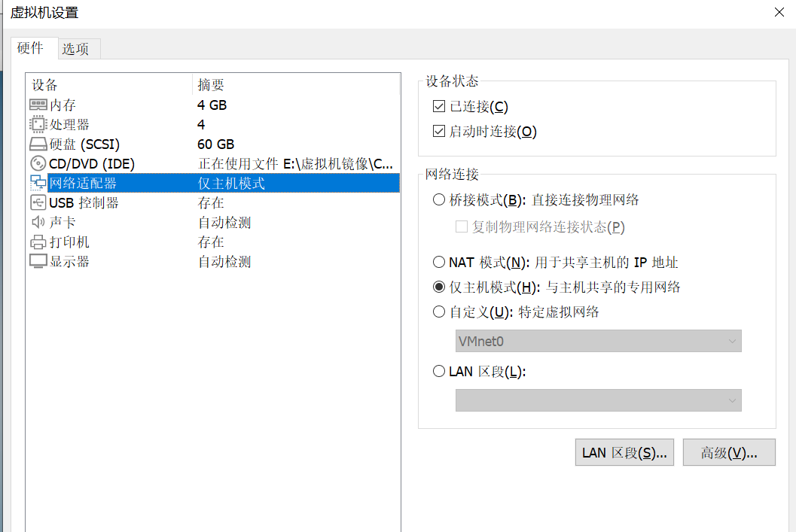Click the printer (打印机) icon
Image resolution: width=796 pixels, height=532 pixels.
point(38,242)
